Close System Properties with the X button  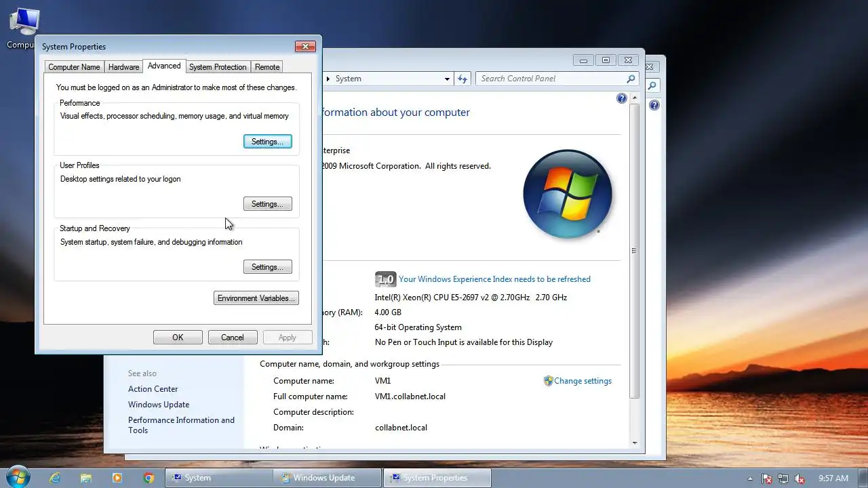[x=305, y=46]
